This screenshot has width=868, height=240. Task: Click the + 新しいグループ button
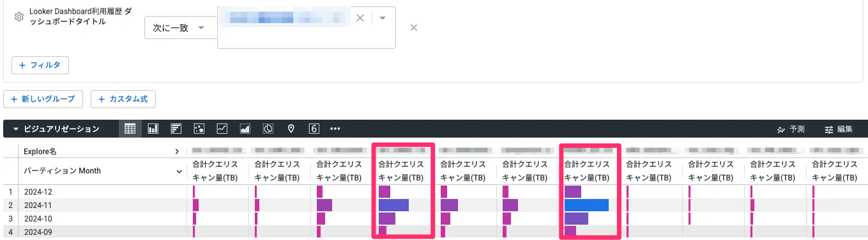(43, 99)
